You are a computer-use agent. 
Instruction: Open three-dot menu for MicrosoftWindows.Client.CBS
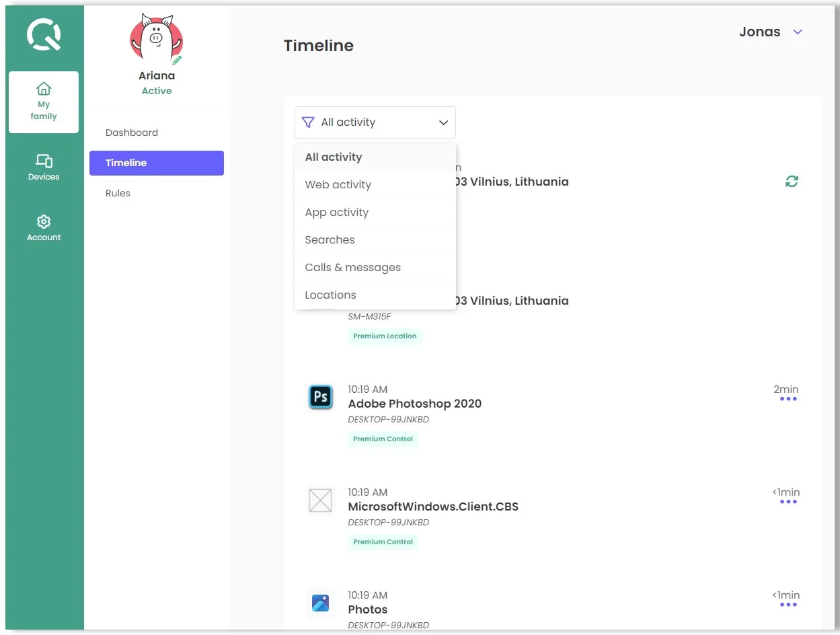[788, 502]
